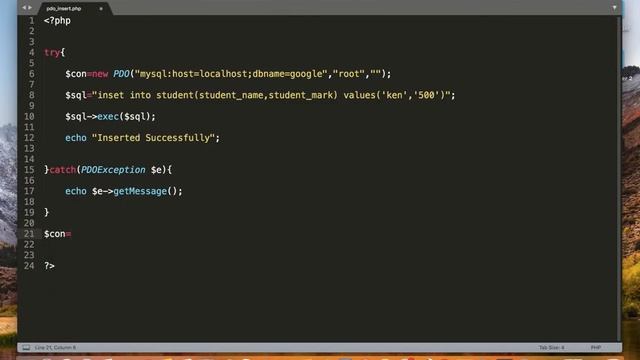The height and width of the screenshot is (360, 640).
Task: Click line number 24 in the gutter
Action: click(29, 266)
